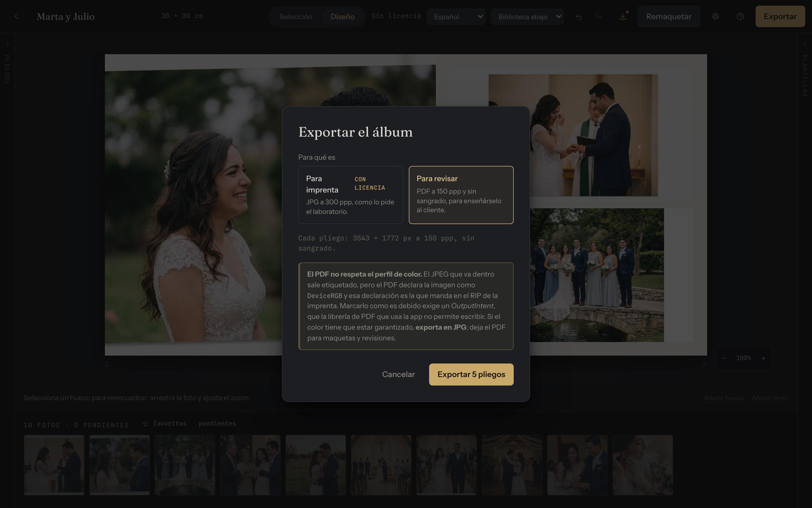Click the download icon with red dot
This screenshot has height=508, width=812.
click(623, 16)
